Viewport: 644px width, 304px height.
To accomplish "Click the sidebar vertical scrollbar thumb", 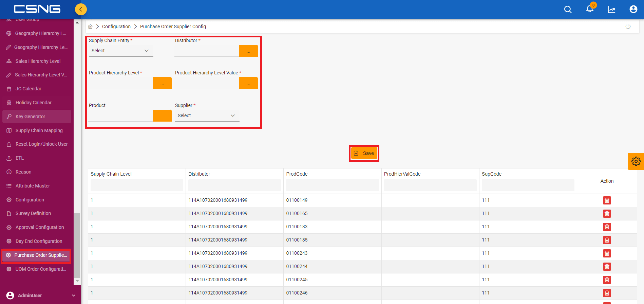I will point(77,245).
